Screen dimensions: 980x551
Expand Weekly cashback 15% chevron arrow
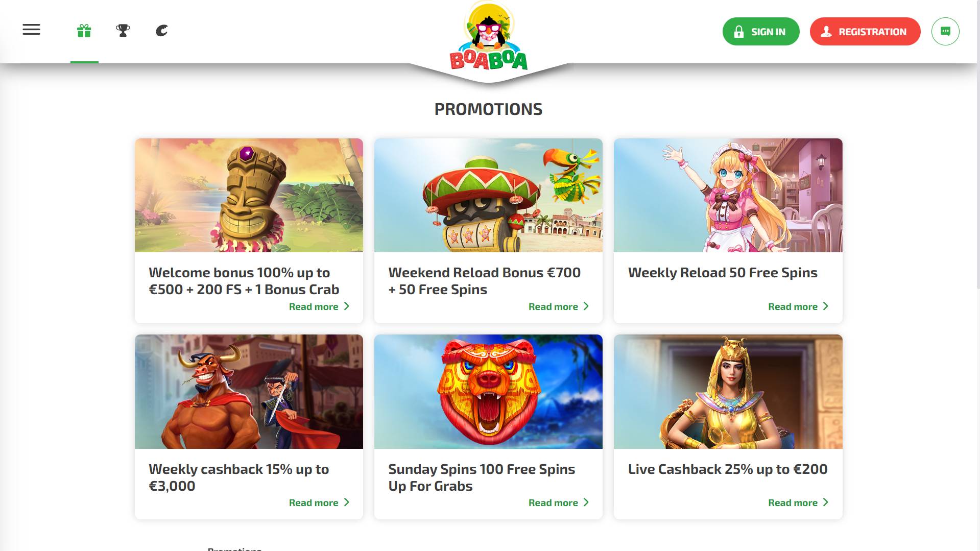coord(346,502)
